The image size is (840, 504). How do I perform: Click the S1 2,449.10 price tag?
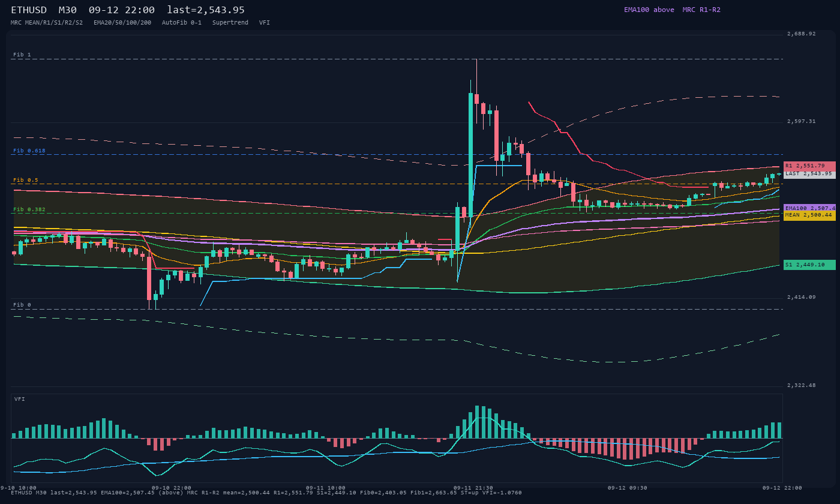click(809, 265)
